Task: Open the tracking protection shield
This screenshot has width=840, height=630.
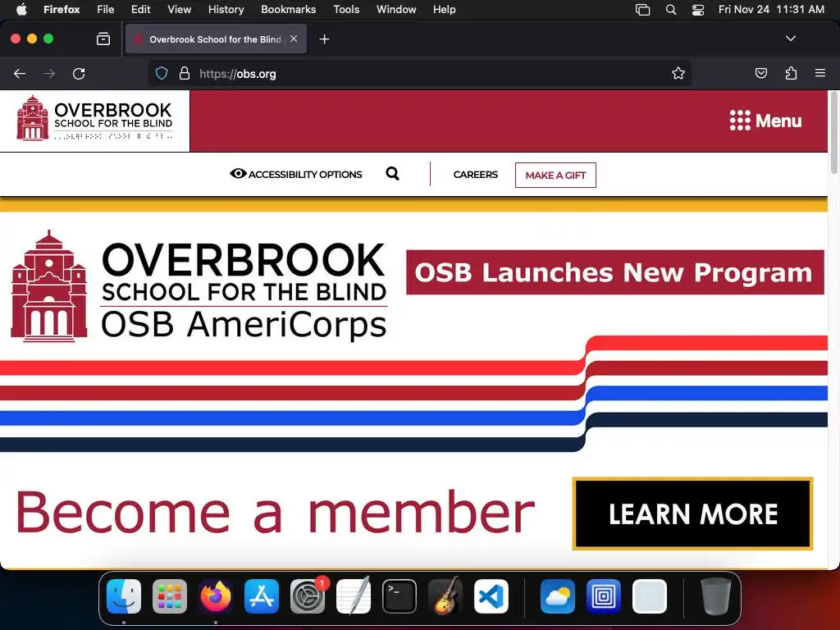Action: [x=162, y=73]
